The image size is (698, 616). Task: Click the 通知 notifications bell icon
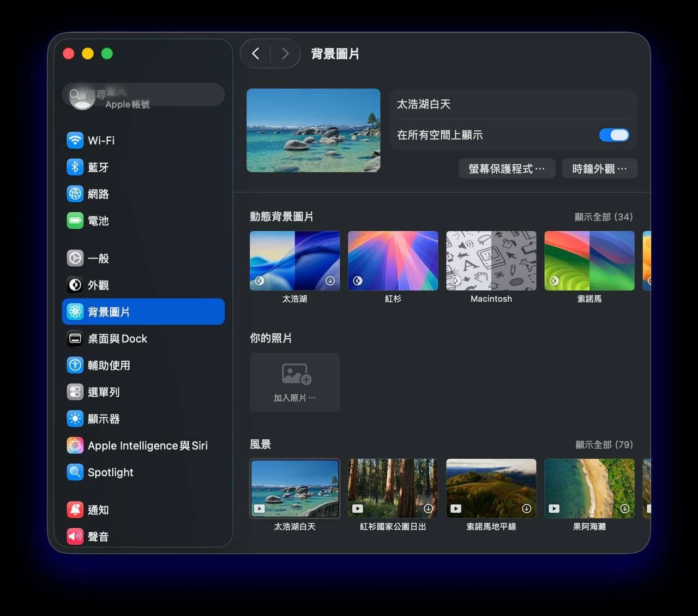pyautogui.click(x=75, y=510)
